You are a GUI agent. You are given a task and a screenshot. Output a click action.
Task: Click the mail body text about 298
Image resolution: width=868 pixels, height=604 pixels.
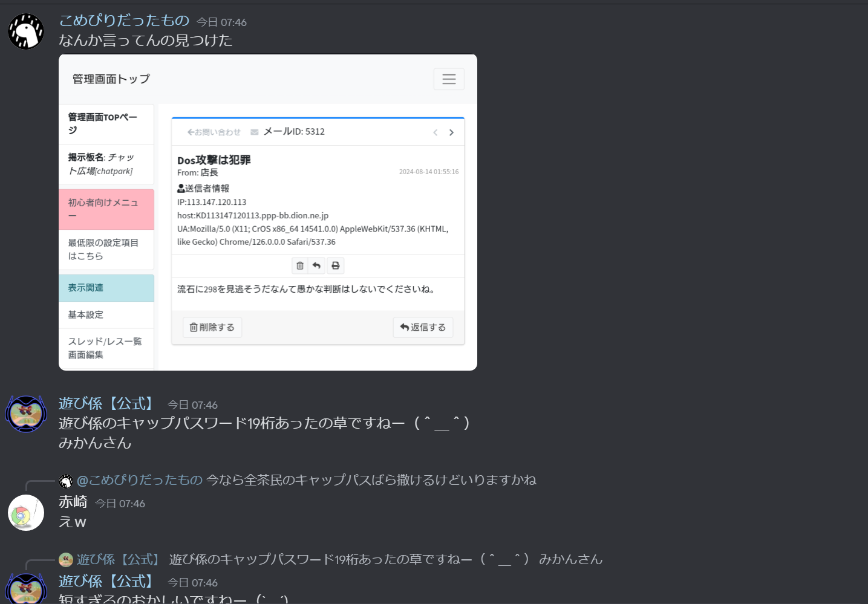tap(307, 289)
